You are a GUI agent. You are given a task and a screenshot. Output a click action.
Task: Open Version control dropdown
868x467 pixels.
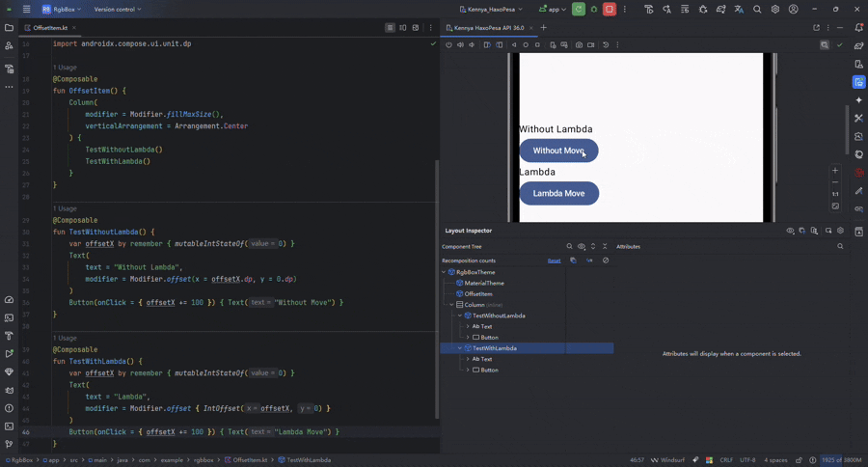point(118,10)
